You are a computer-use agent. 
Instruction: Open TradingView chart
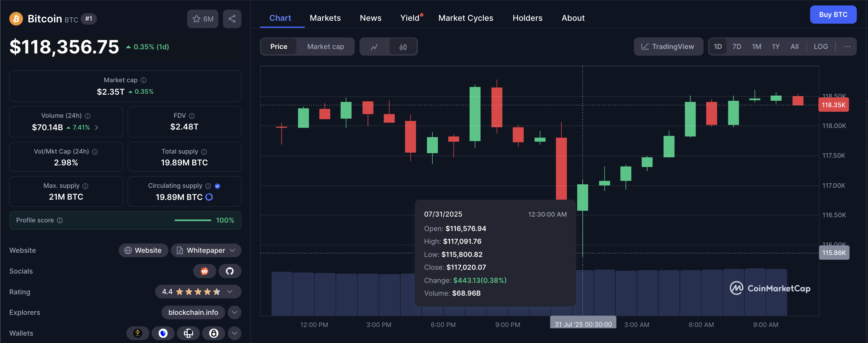tap(668, 46)
